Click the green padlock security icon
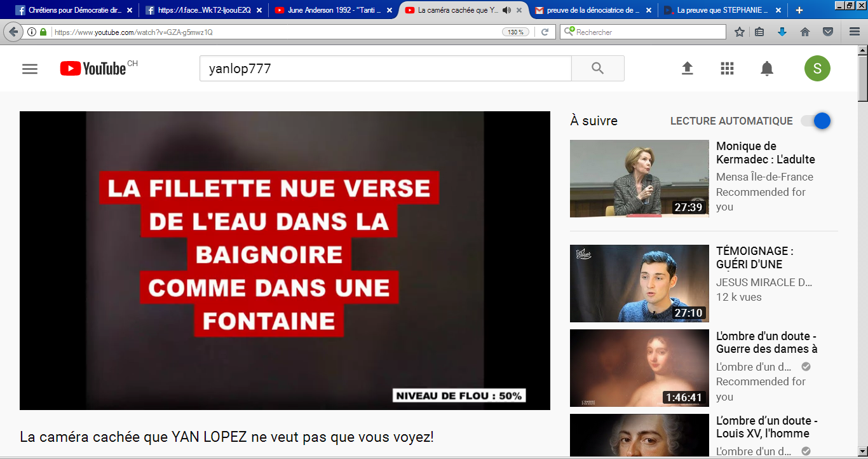 (43, 32)
